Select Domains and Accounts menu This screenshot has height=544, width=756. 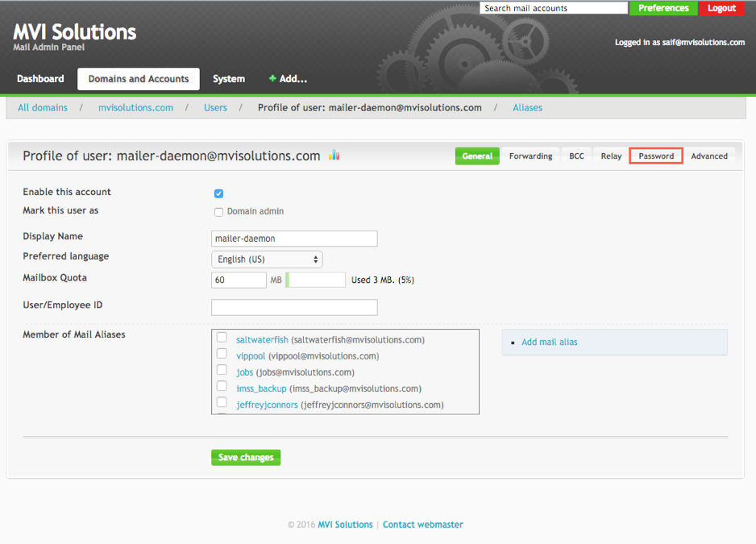tap(139, 79)
